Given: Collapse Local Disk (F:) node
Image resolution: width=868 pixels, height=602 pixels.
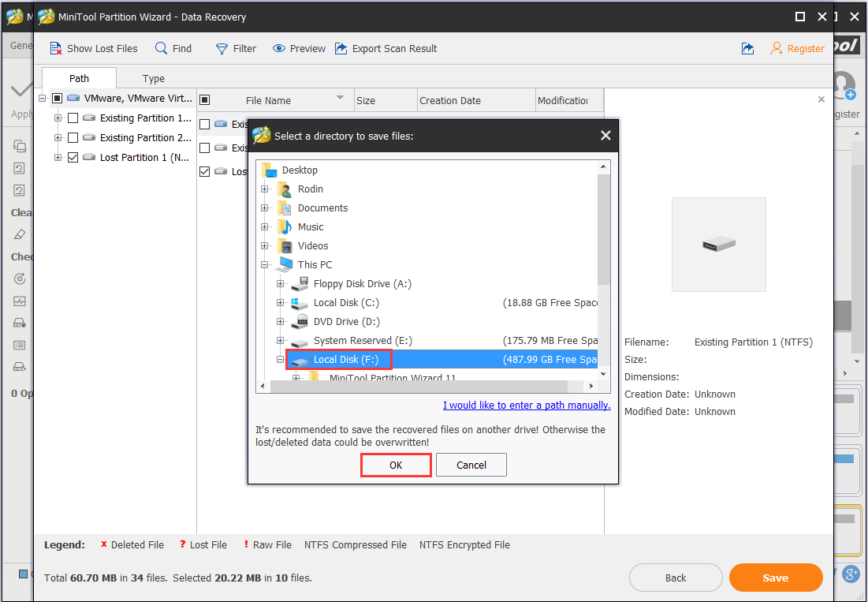Looking at the screenshot, I should click(280, 360).
